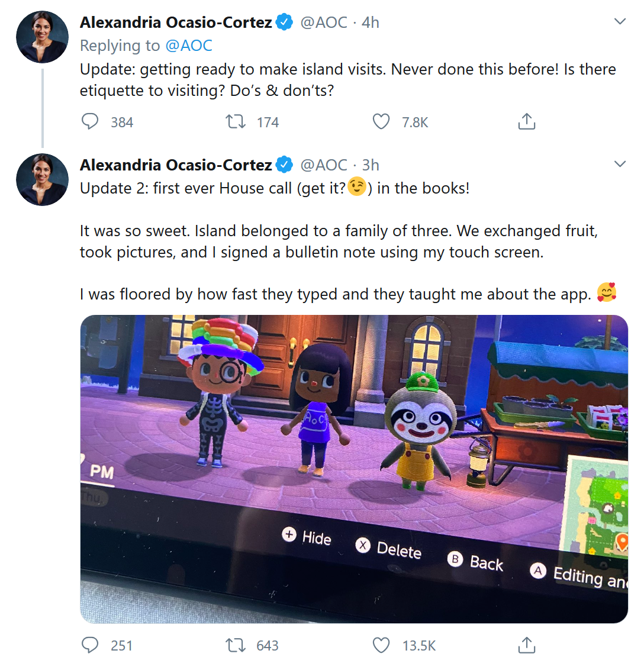Open Alexandria Ocasio-Cortez name on second tweet

coord(176,165)
